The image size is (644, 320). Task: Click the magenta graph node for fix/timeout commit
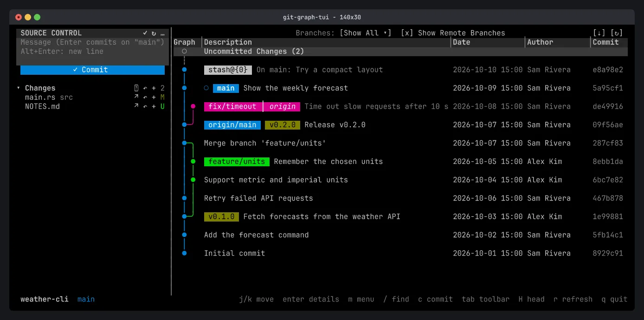coord(193,106)
